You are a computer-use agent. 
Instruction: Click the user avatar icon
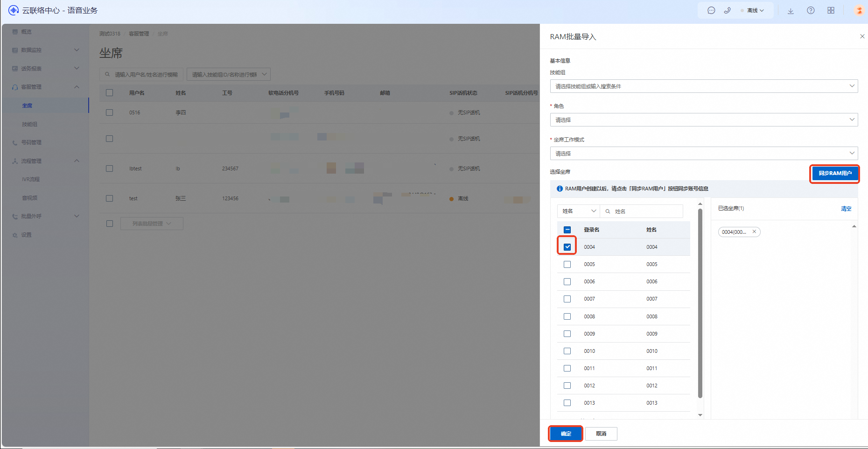[x=859, y=10]
